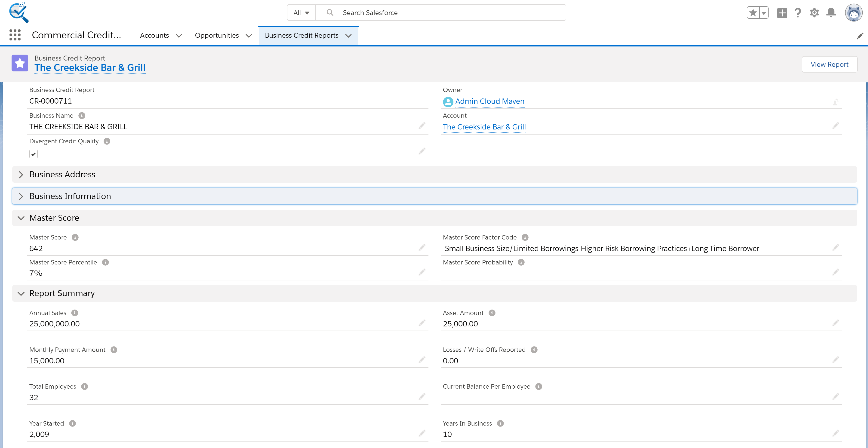Viewport: 868px width, 448px height.
Task: Click edit pencil for Annual Sales
Action: tap(422, 323)
